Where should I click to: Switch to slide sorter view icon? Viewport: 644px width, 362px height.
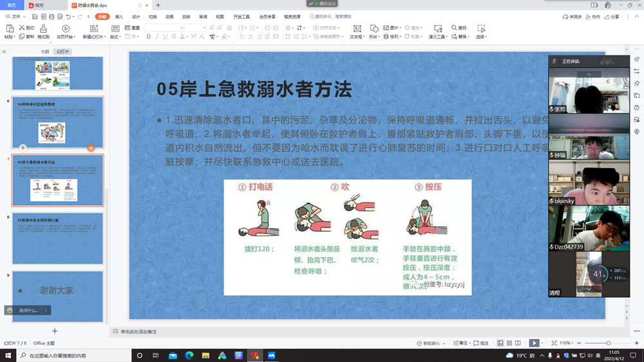pos(509,343)
